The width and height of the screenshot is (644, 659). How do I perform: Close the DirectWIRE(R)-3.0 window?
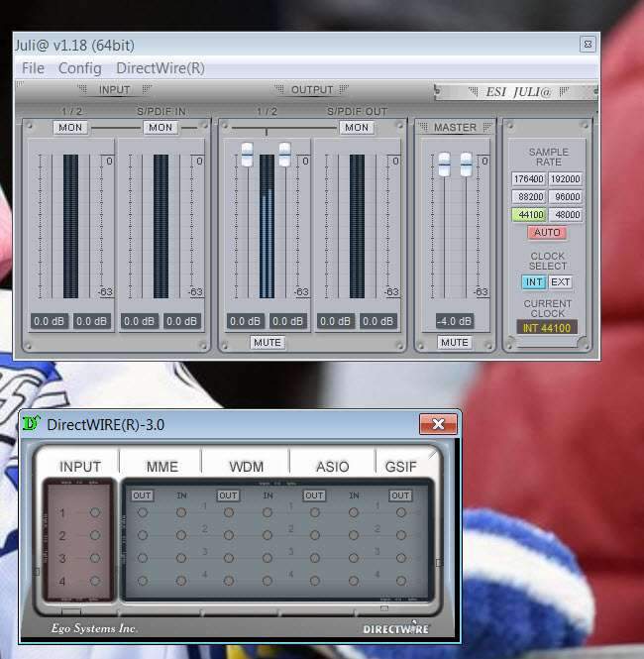pos(438,424)
